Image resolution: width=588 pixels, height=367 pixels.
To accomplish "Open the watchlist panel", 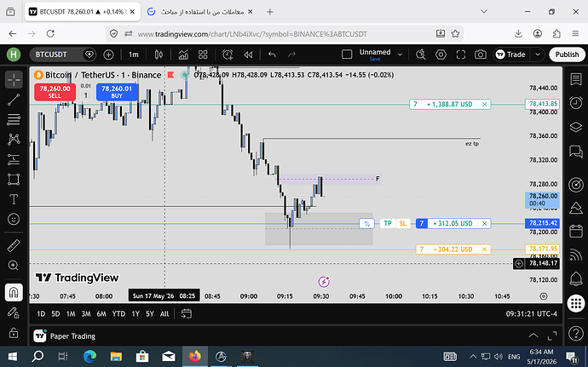I will (575, 79).
